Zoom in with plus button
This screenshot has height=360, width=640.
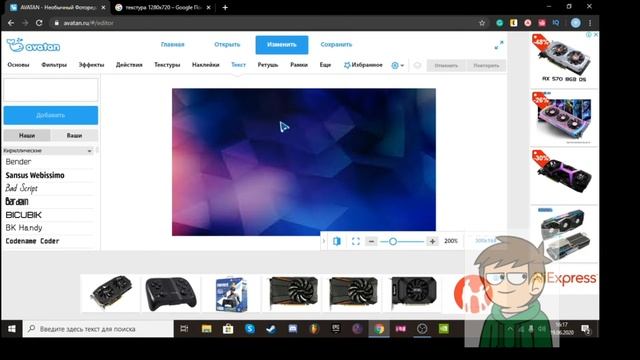click(x=432, y=241)
